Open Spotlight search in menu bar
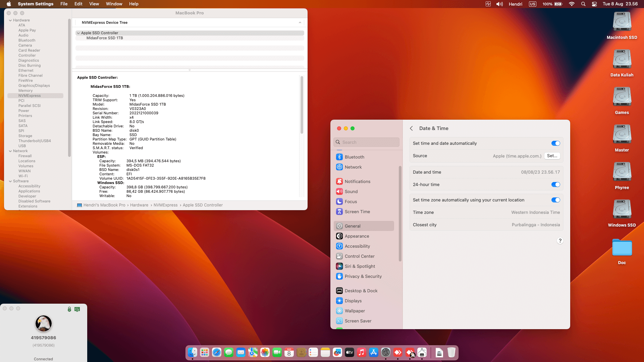 tap(583, 4)
